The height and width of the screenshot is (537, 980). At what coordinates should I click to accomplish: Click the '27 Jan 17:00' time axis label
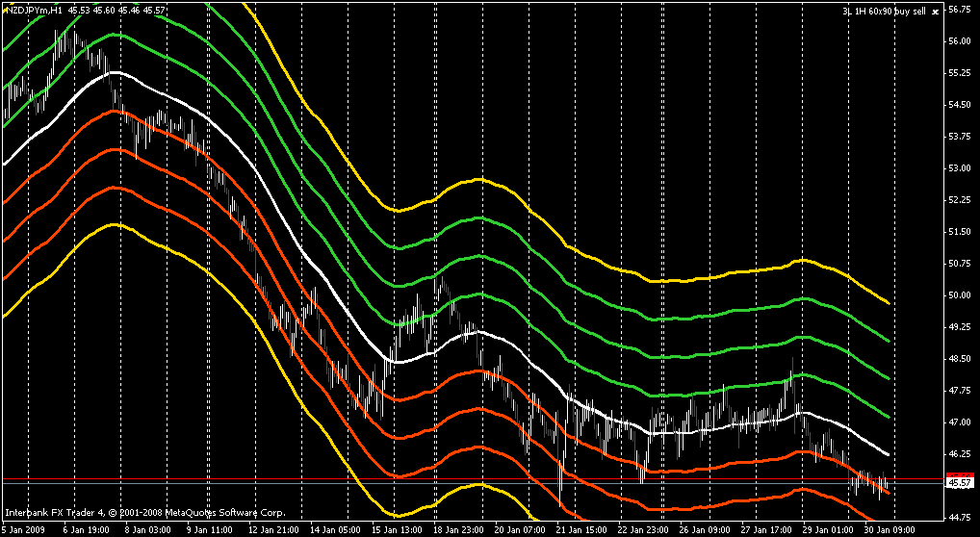point(768,529)
